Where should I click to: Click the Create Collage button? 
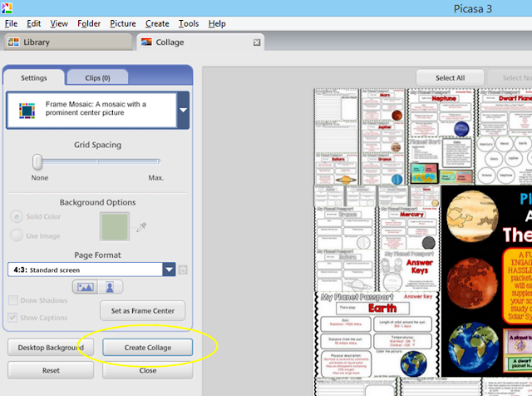click(148, 348)
